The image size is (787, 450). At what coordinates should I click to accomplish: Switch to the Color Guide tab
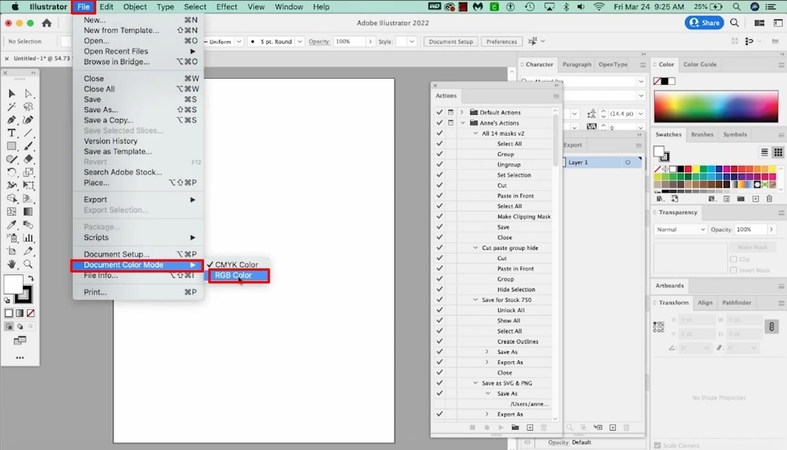pos(700,64)
